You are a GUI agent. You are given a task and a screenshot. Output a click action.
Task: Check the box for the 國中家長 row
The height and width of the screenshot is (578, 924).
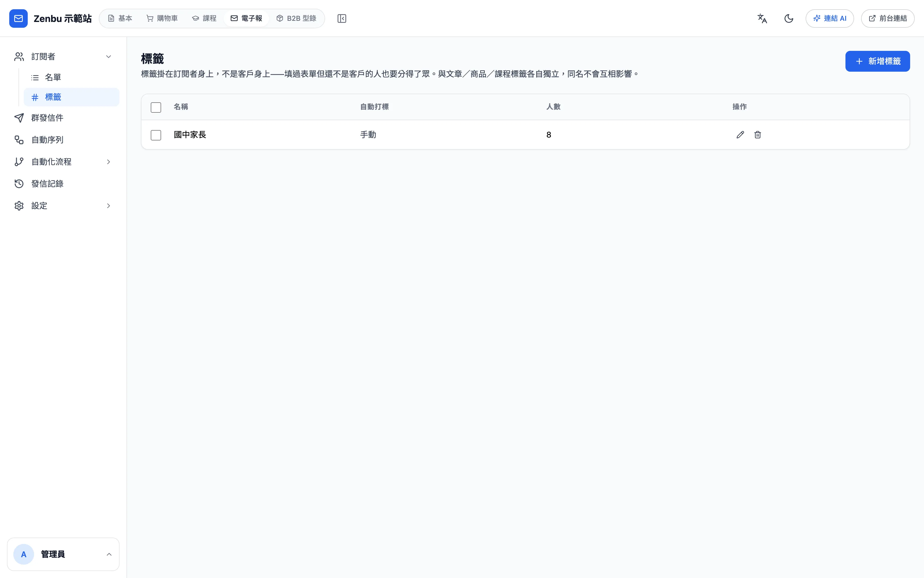click(156, 135)
